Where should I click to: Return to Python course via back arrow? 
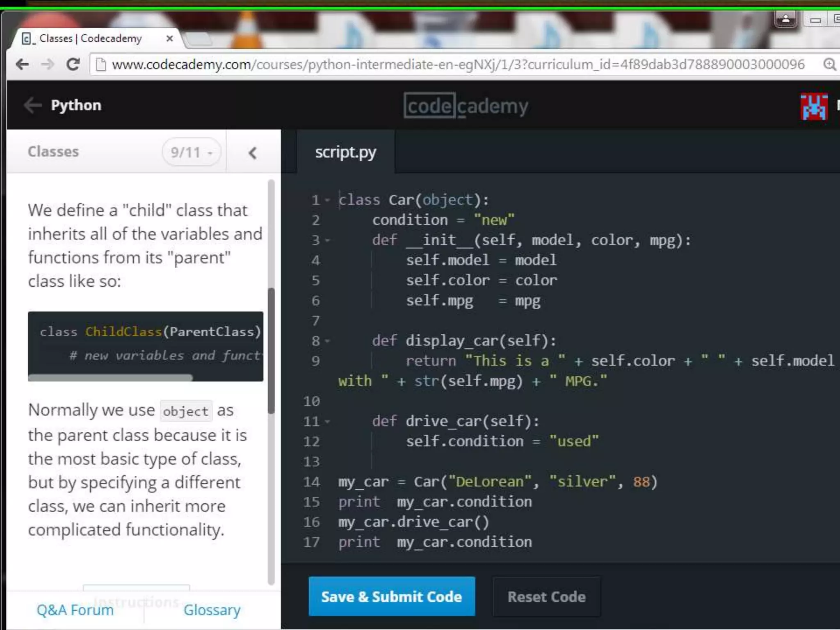tap(33, 105)
